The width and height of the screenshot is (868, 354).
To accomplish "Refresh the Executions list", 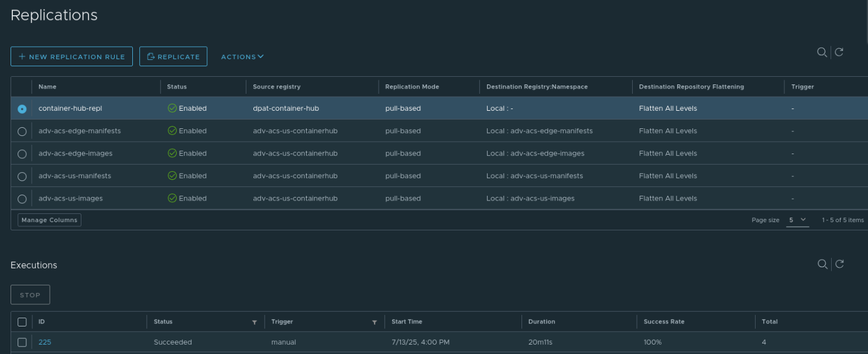I will [839, 264].
